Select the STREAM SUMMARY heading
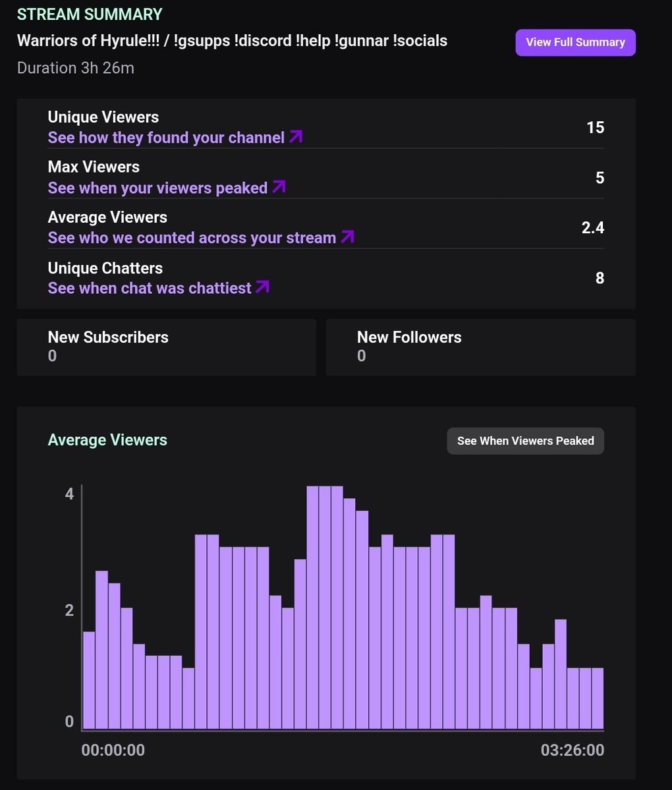 pos(90,14)
